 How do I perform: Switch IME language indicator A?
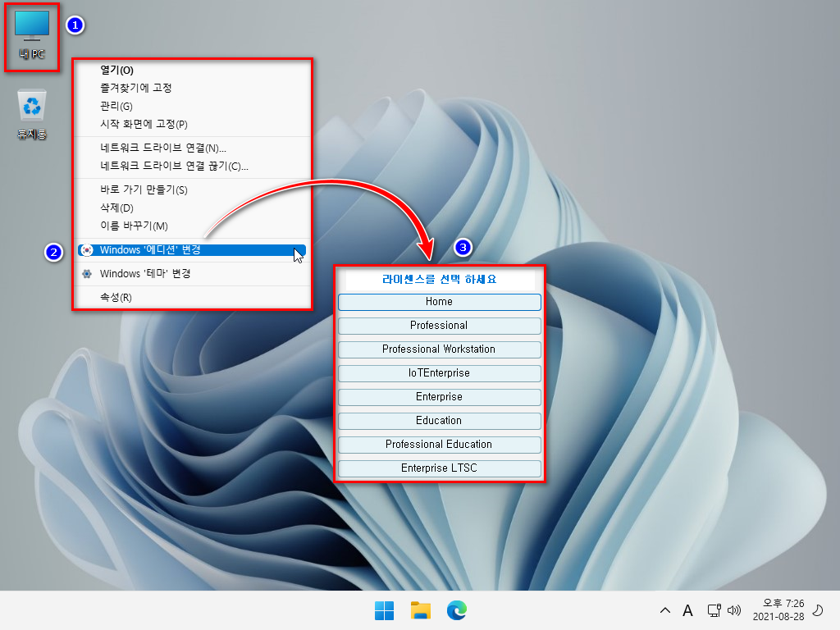tap(688, 610)
